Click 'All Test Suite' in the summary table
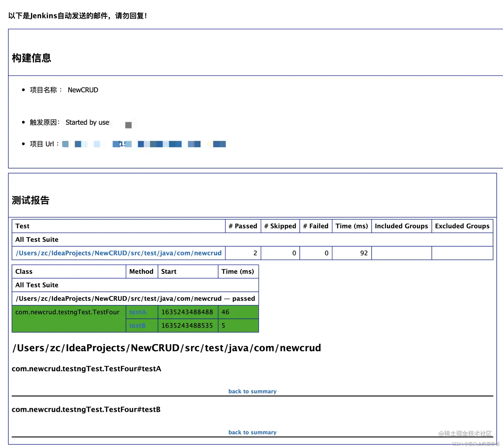Viewport: 503px width, 448px height. pyautogui.click(x=37, y=240)
